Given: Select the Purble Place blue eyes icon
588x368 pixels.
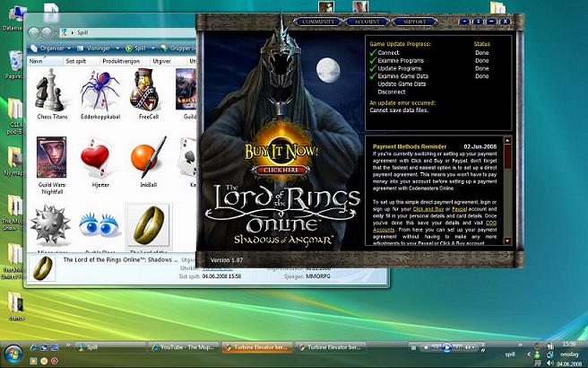Looking at the screenshot, I should (99, 225).
